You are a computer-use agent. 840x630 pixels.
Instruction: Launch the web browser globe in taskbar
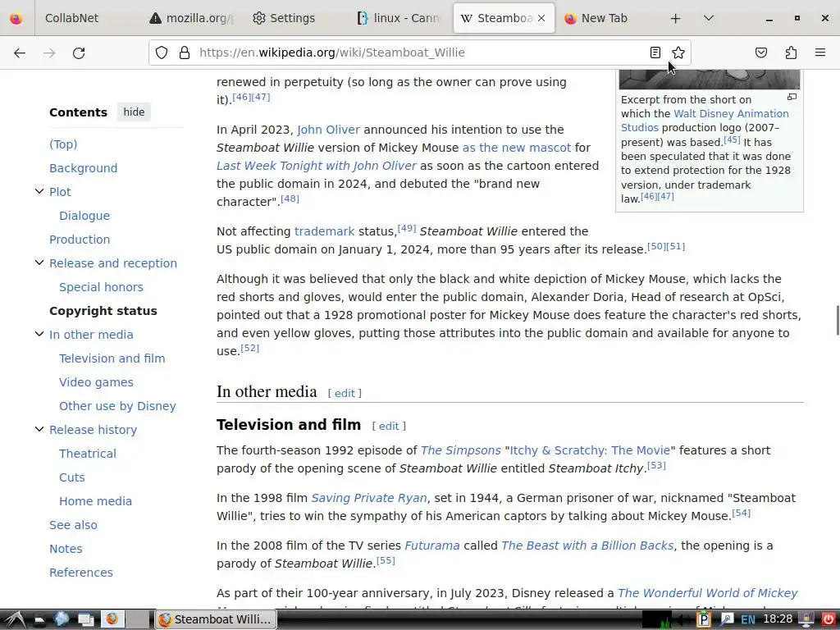coord(62,619)
